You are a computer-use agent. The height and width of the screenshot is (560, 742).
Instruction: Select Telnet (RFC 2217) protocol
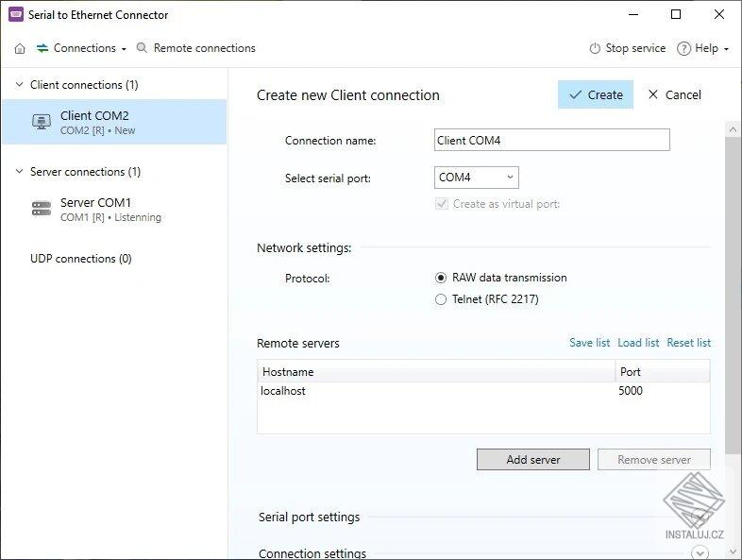point(441,299)
